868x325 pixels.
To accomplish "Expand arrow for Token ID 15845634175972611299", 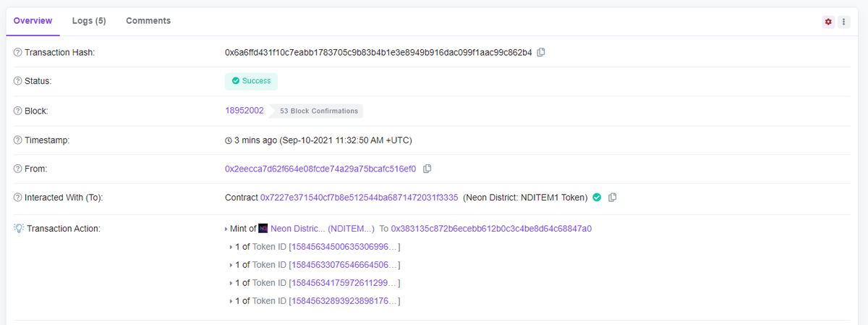I will pyautogui.click(x=231, y=283).
